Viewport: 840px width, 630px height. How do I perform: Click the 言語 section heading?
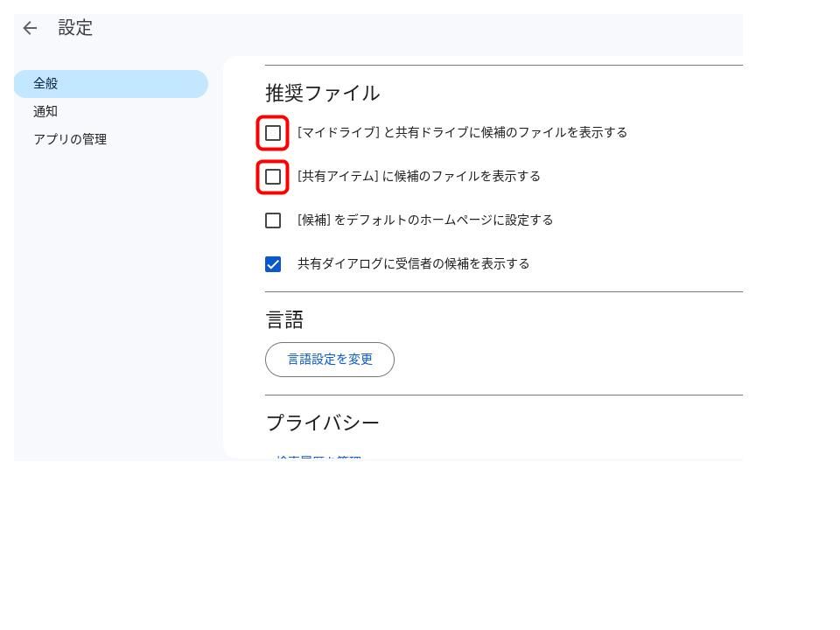point(284,320)
